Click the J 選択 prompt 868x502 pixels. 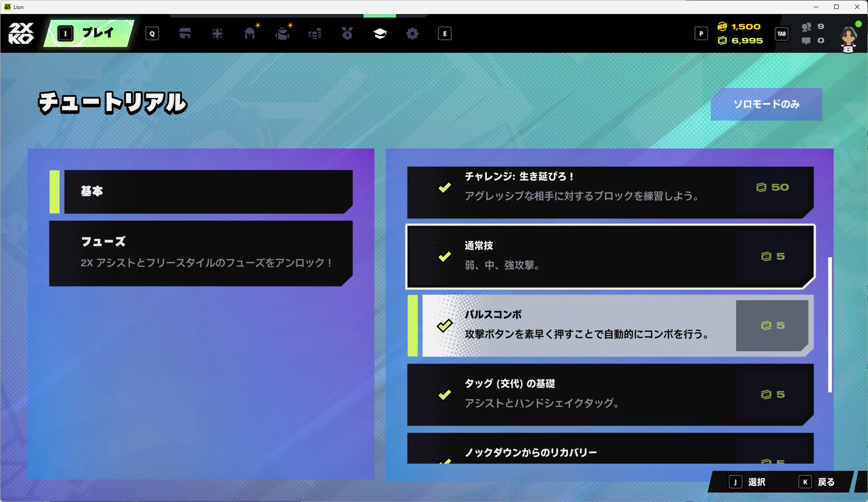[747, 482]
